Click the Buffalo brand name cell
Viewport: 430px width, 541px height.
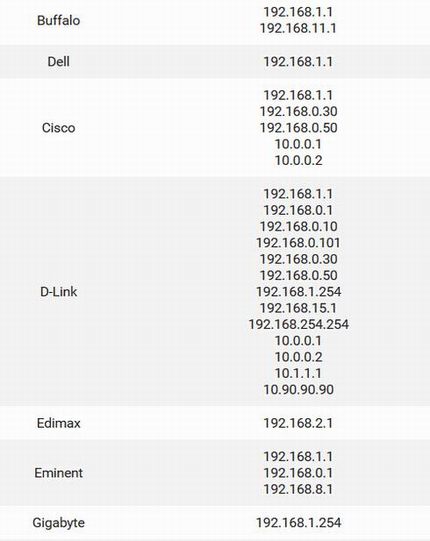(58, 20)
